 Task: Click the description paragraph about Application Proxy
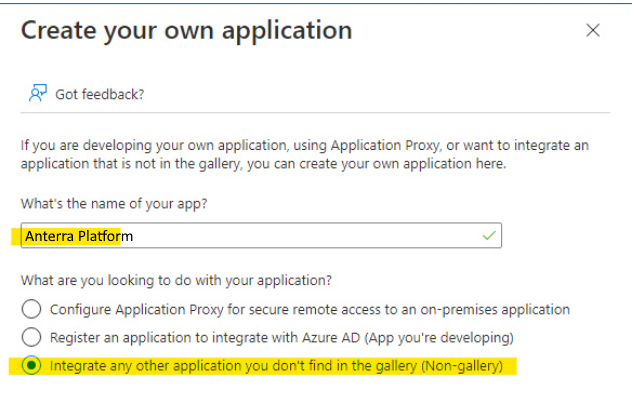305,154
